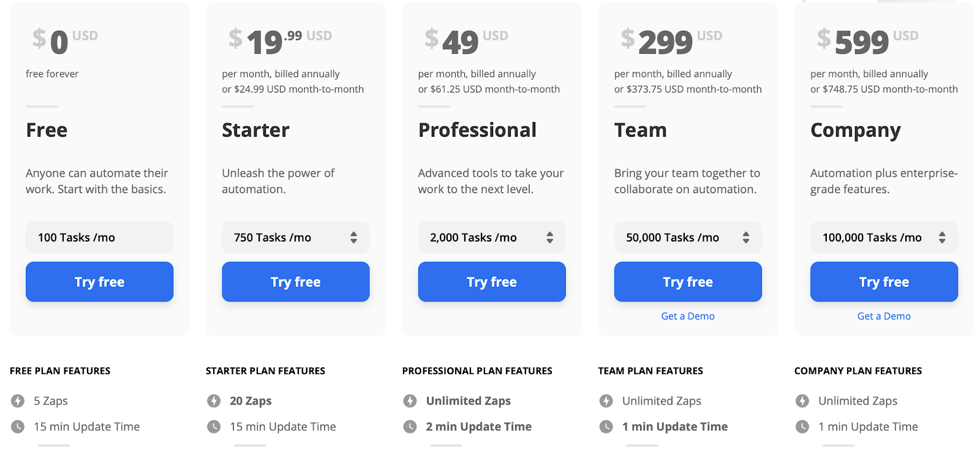The width and height of the screenshot is (980, 450).
Task: Click the lightning icon next to 20 Zaps
Action: coord(213,400)
